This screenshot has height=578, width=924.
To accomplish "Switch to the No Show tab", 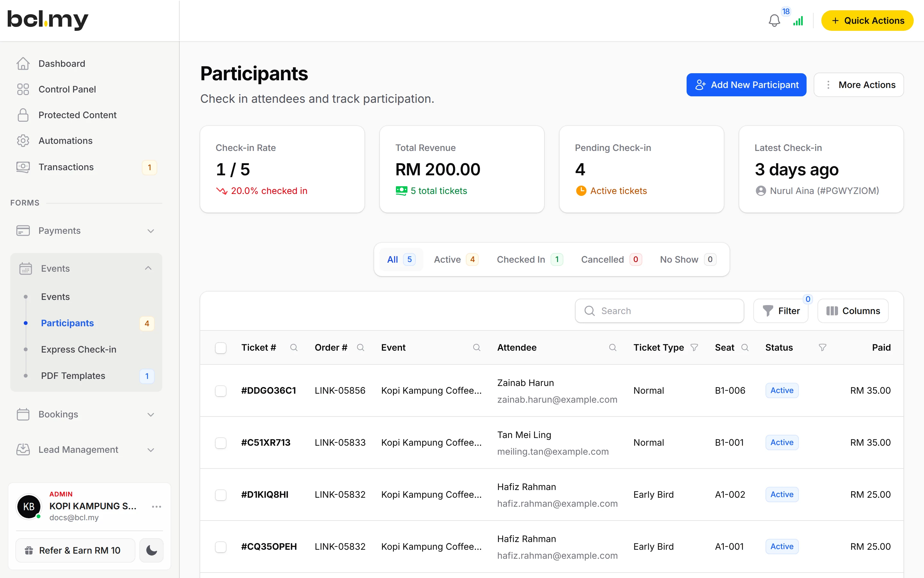I will [688, 259].
